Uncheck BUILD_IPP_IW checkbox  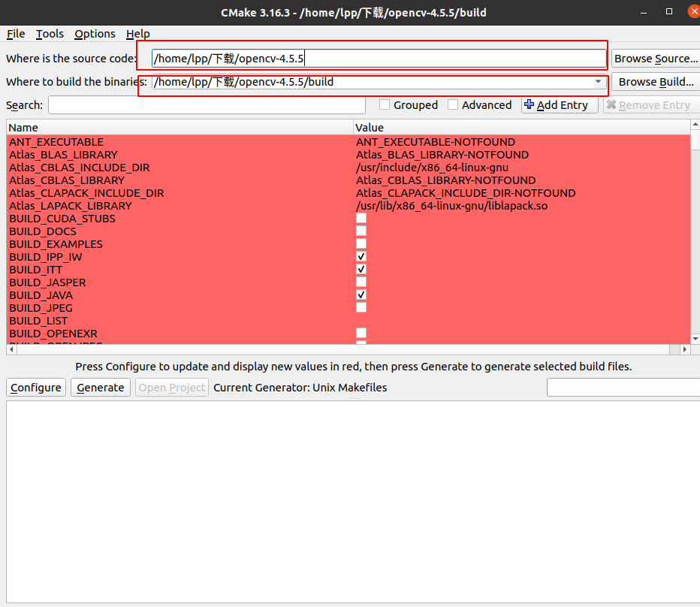click(x=361, y=256)
